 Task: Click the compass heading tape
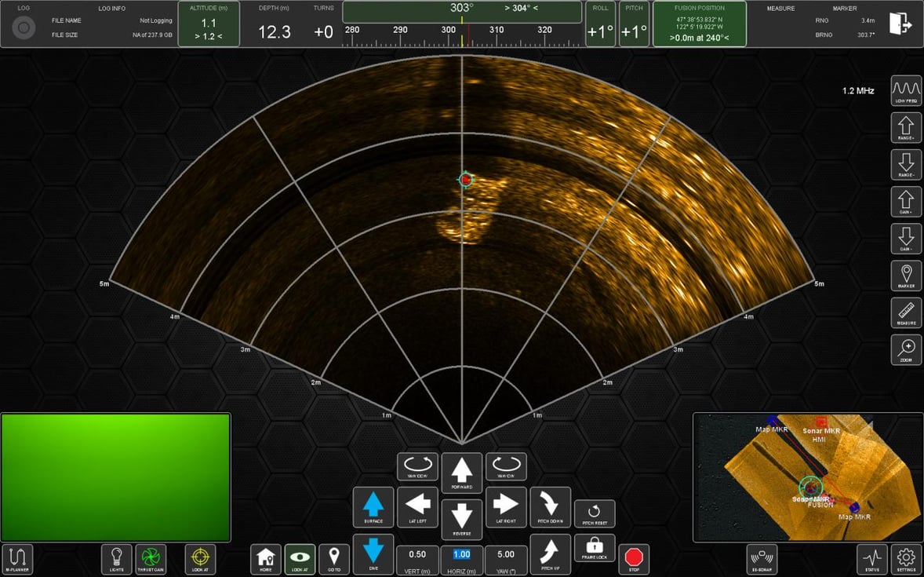[x=462, y=35]
